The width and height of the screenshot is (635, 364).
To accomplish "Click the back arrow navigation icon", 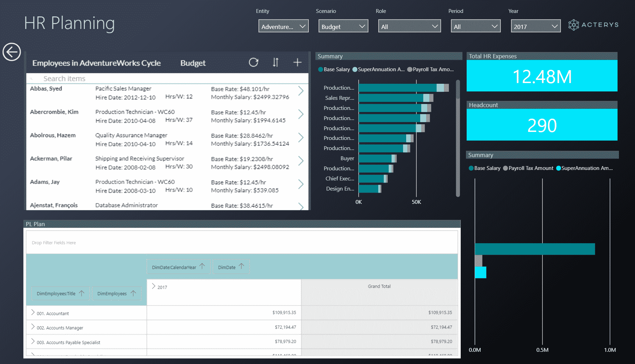I will [12, 51].
